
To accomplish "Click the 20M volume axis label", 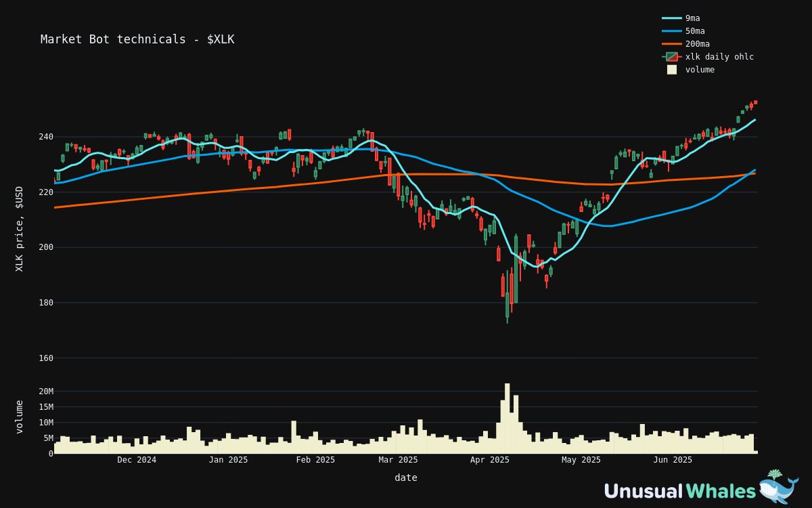I will pyautogui.click(x=45, y=391).
